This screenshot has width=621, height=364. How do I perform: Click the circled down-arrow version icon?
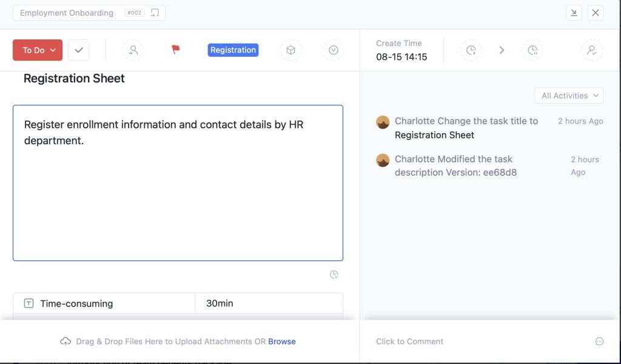[x=333, y=50]
